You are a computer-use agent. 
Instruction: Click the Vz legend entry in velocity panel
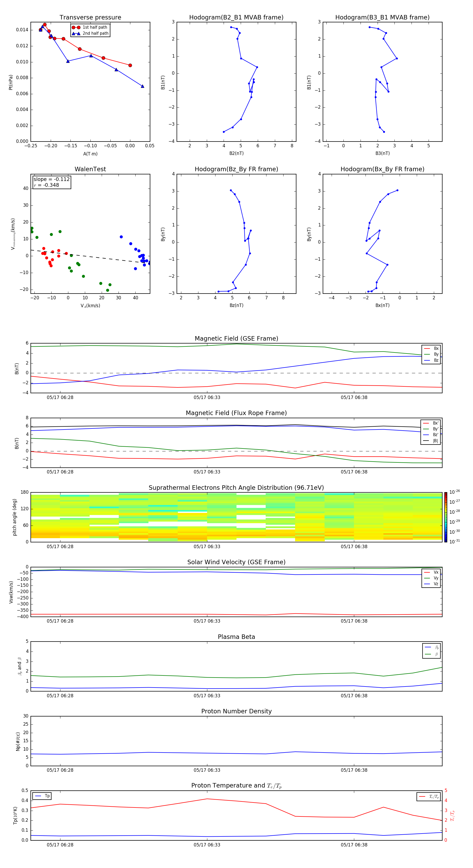[x=431, y=584]
